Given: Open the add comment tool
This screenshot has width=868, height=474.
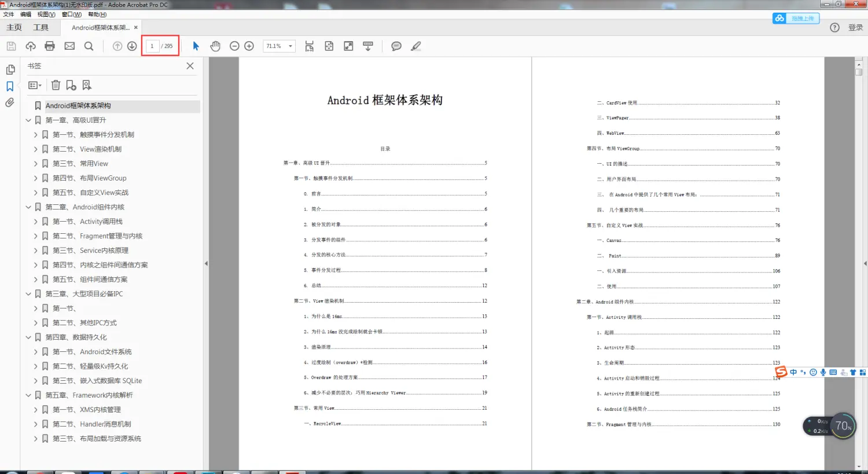Looking at the screenshot, I should click(x=396, y=46).
